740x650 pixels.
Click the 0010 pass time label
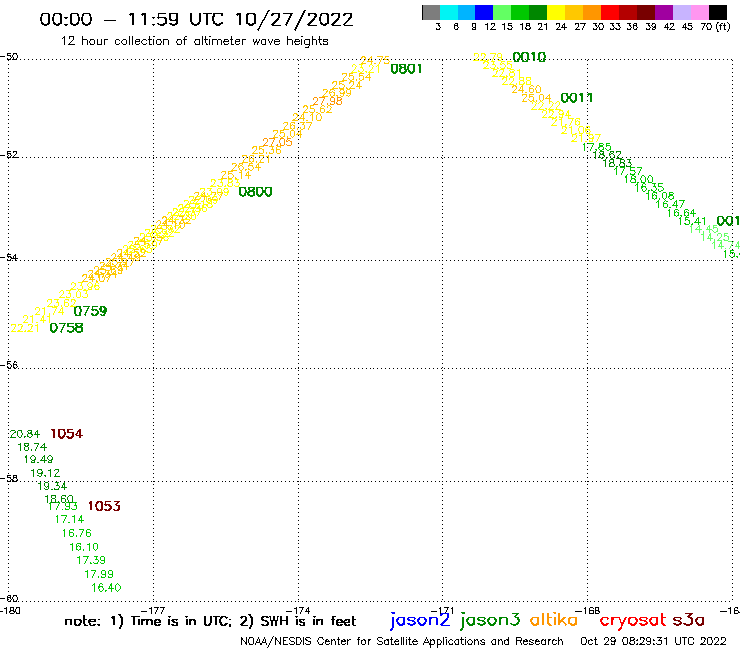coord(529,58)
